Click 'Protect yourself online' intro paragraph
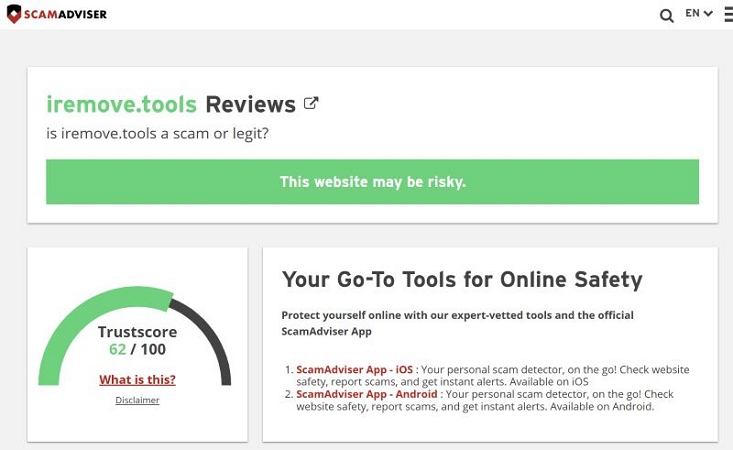The height and width of the screenshot is (450, 733). pos(457,323)
